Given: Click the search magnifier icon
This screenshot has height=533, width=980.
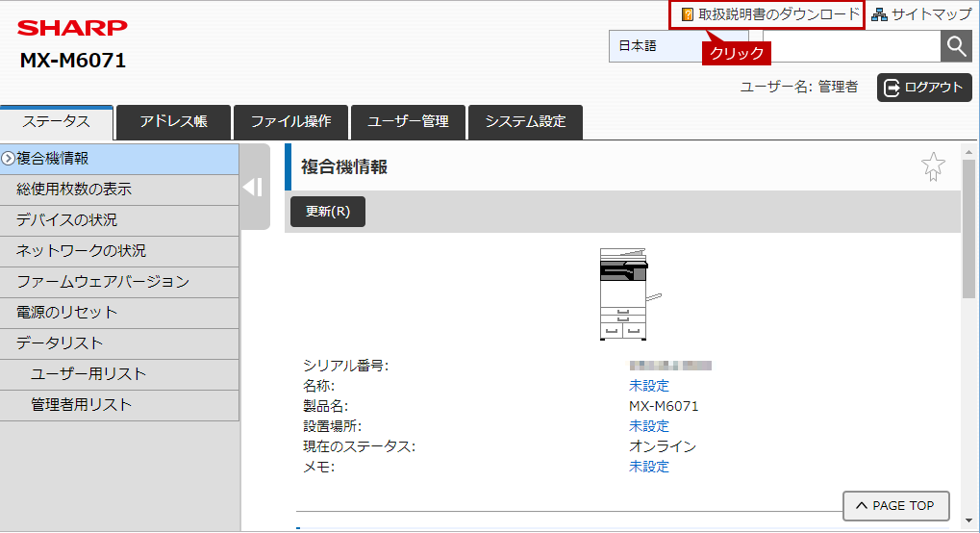Looking at the screenshot, I should point(956,46).
